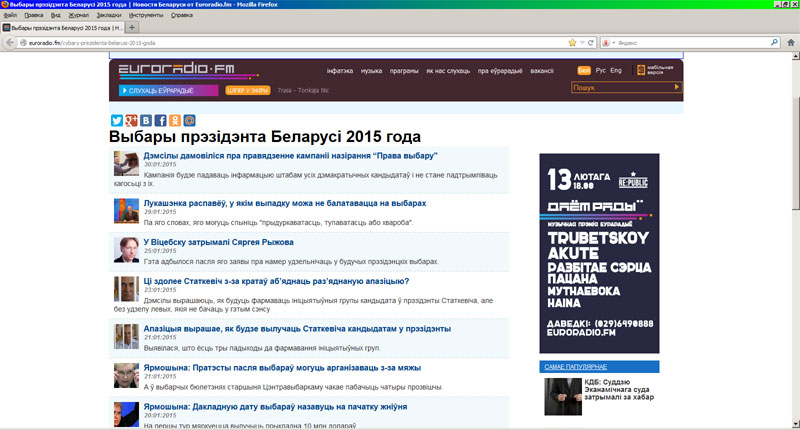This screenshot has height=430, width=800.
Task: Reload the page using the refresh icon
Action: tap(590, 43)
